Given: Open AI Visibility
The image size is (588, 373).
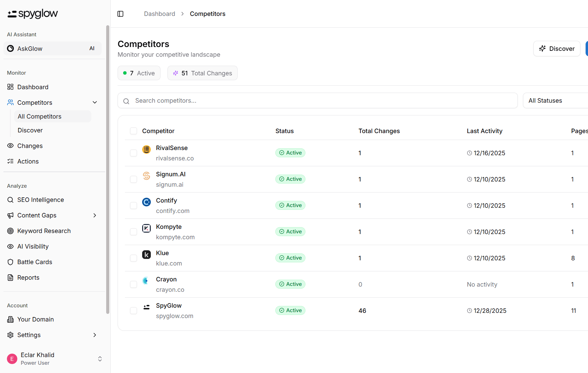Looking at the screenshot, I should point(33,246).
